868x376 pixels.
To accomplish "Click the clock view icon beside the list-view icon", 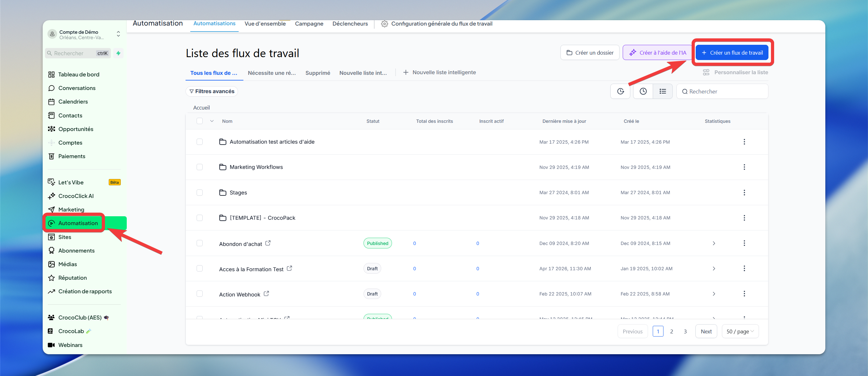I will tap(643, 91).
